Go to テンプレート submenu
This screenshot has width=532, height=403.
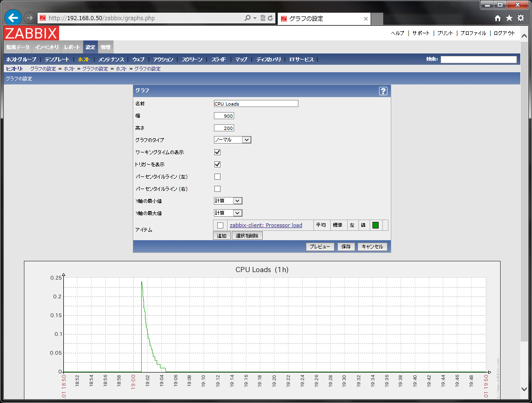(x=57, y=60)
